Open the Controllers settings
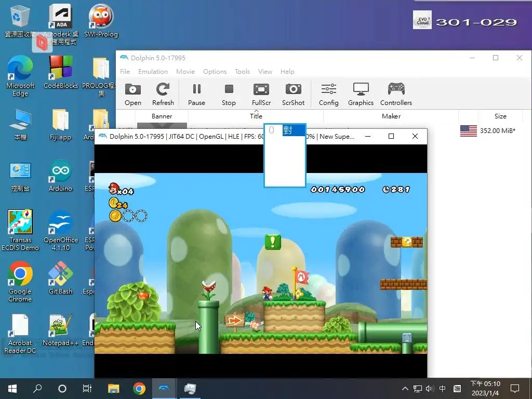This screenshot has width=532, height=399. pos(396,95)
